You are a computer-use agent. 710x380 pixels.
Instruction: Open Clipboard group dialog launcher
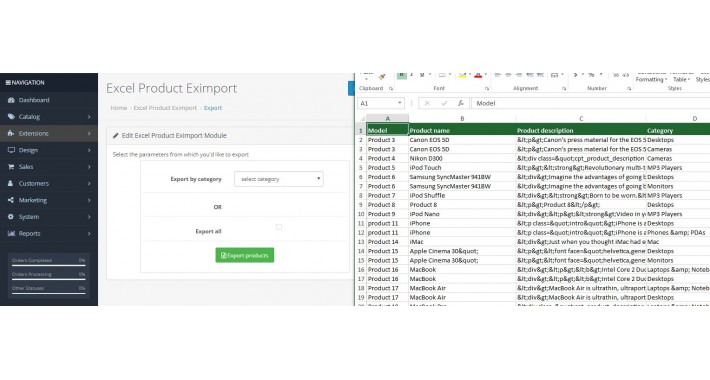click(x=391, y=89)
